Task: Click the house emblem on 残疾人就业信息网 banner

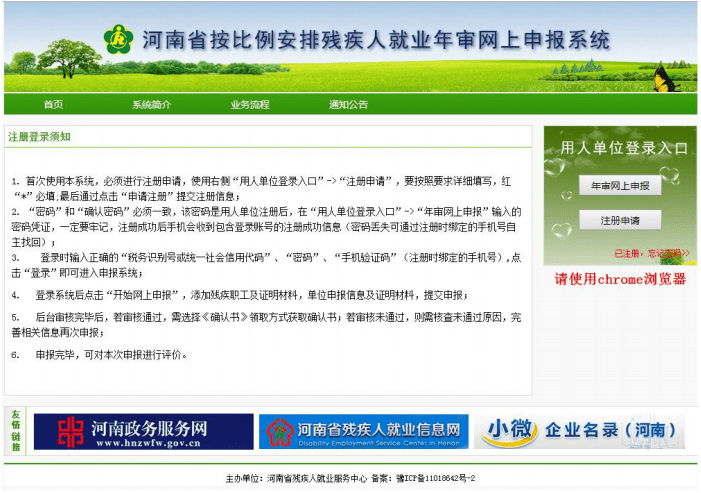Action: (x=280, y=432)
